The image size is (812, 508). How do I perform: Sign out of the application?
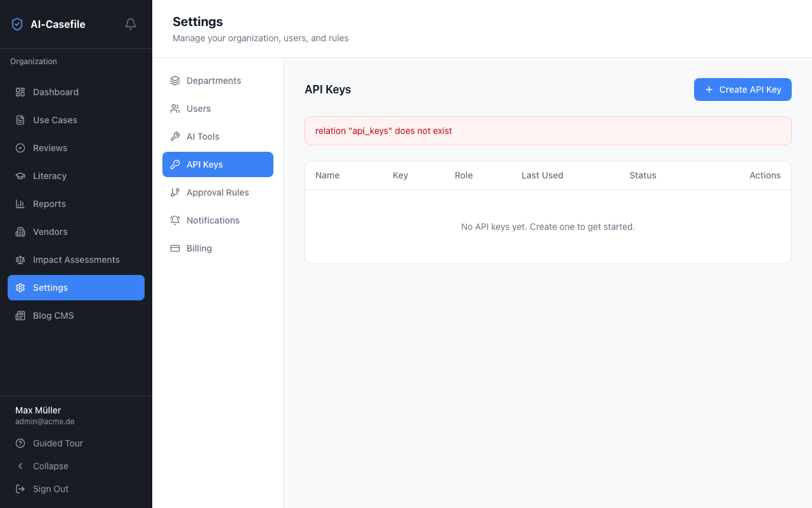(x=51, y=489)
